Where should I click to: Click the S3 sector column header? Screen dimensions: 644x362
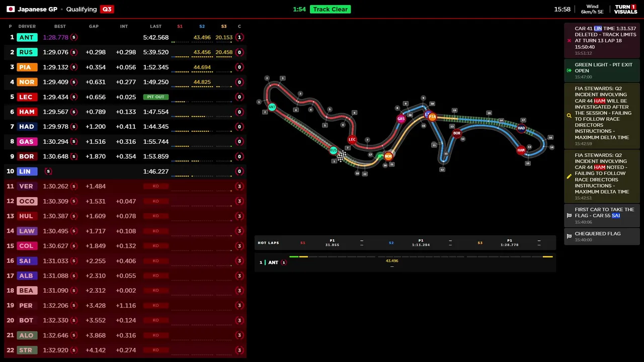224,26
